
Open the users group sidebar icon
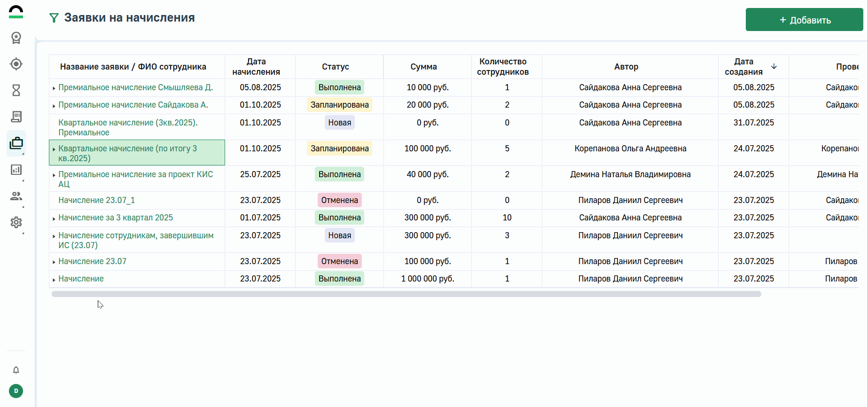pyautogui.click(x=16, y=196)
